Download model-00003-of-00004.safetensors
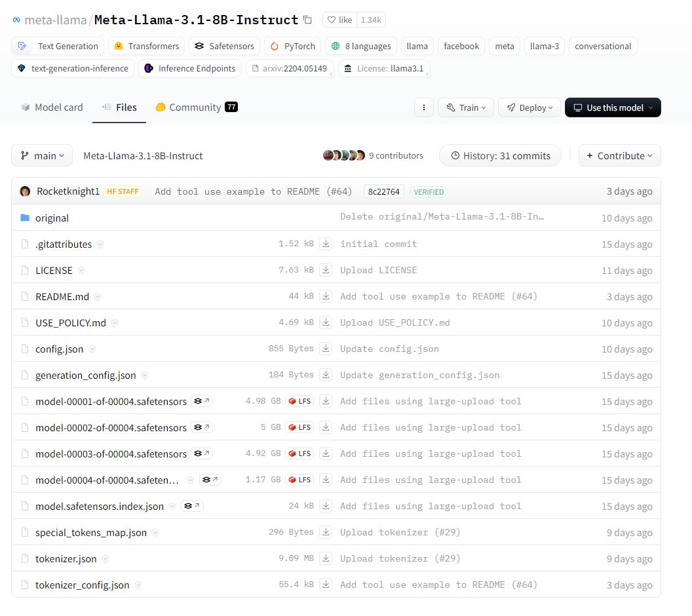The height and width of the screenshot is (616, 692). tap(326, 453)
